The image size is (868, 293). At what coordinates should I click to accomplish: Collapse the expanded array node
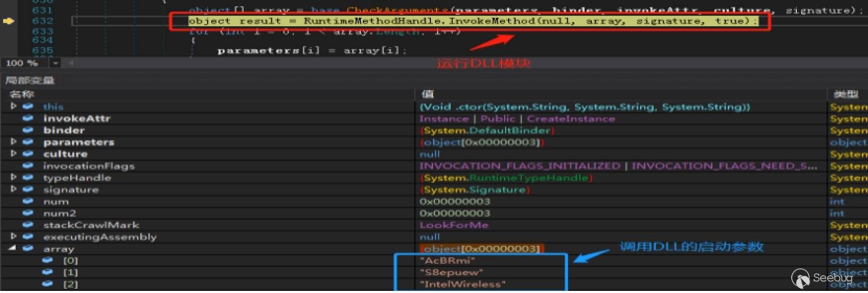pyautogui.click(x=13, y=249)
